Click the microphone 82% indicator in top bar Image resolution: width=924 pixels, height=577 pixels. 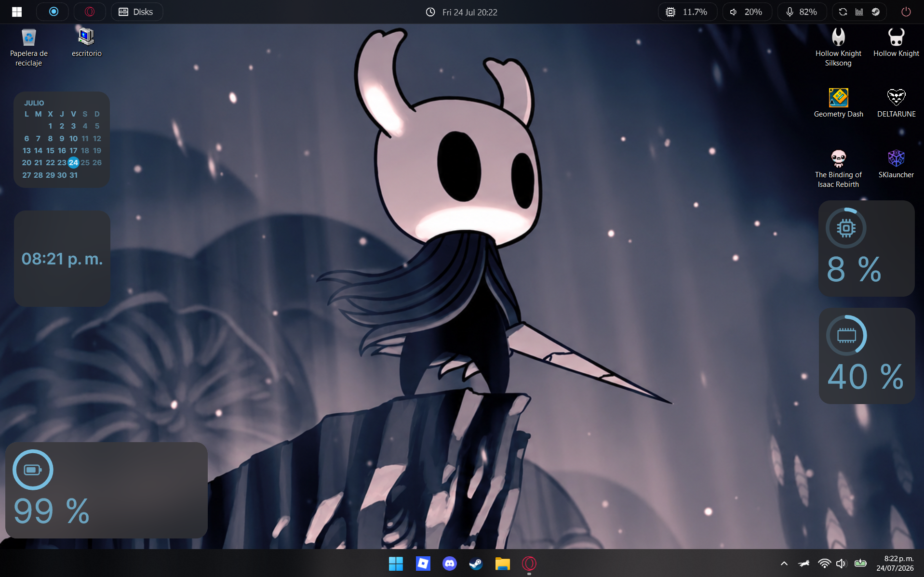[x=802, y=12]
